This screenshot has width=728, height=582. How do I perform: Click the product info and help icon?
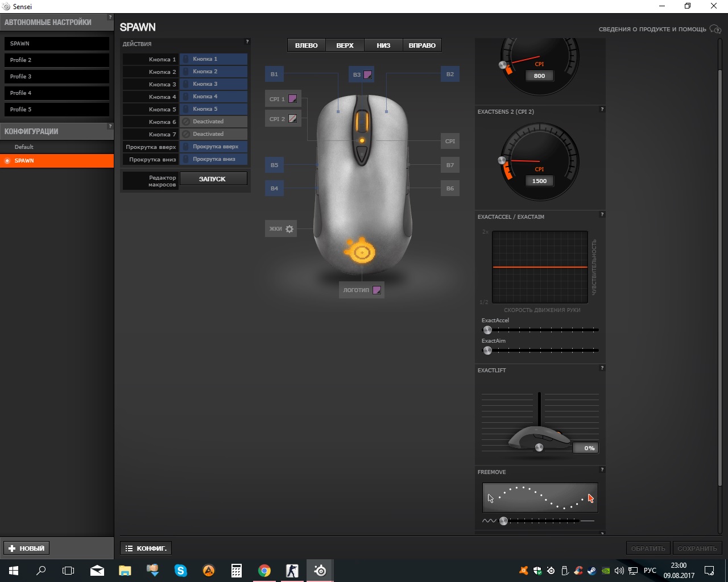pyautogui.click(x=715, y=29)
